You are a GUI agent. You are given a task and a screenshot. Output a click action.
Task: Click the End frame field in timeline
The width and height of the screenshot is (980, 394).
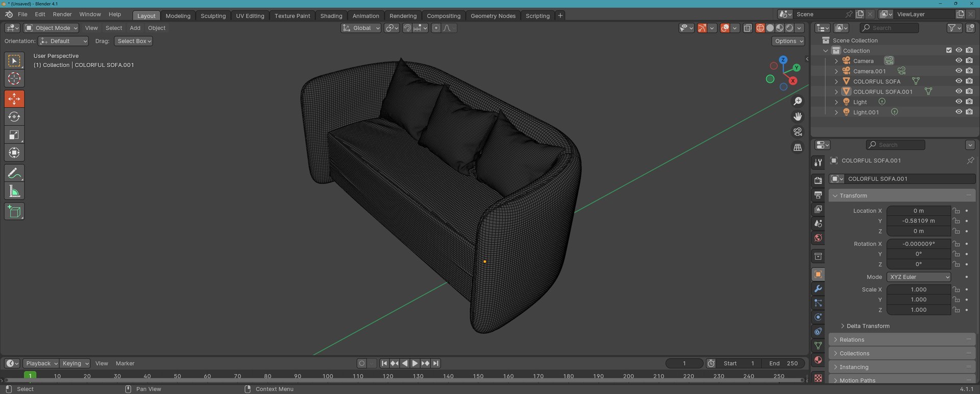pos(783,363)
